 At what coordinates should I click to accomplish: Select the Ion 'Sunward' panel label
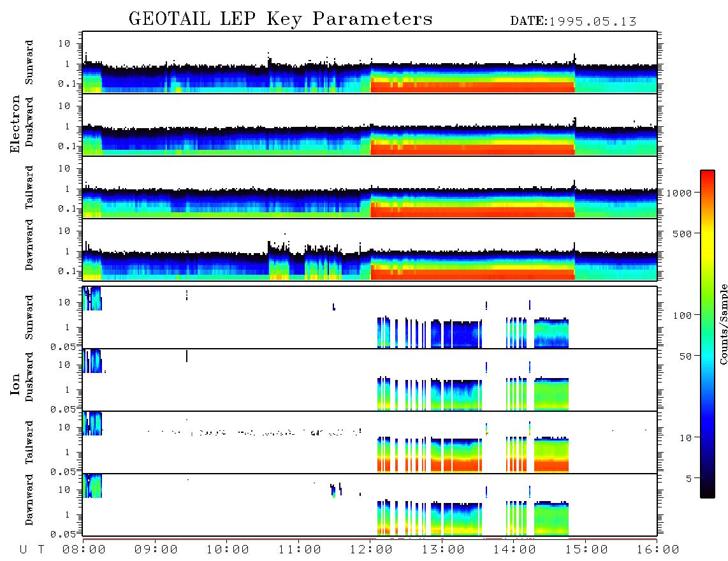pyautogui.click(x=29, y=317)
